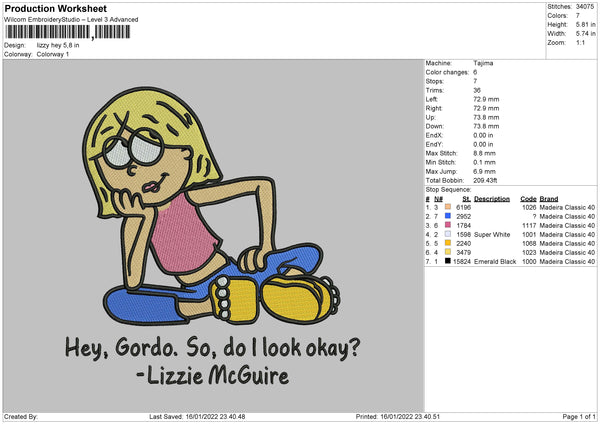Click the 'Colorway 1' value

click(x=53, y=54)
